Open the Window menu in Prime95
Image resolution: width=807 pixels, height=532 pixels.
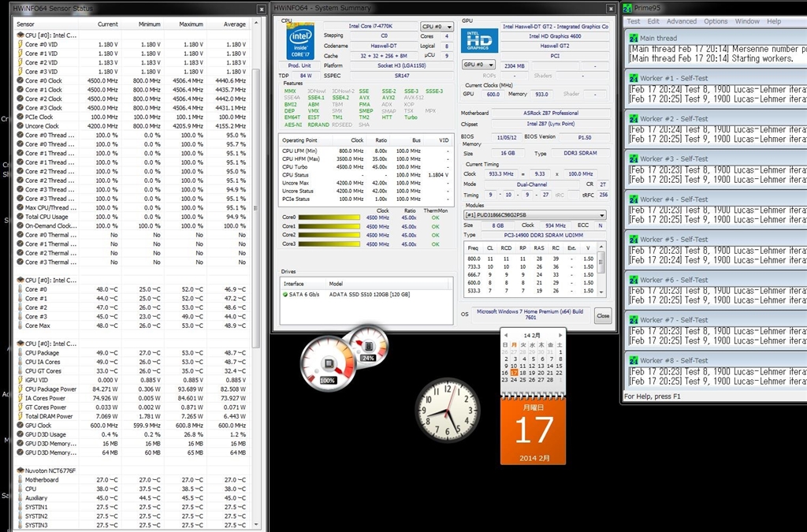click(x=747, y=21)
